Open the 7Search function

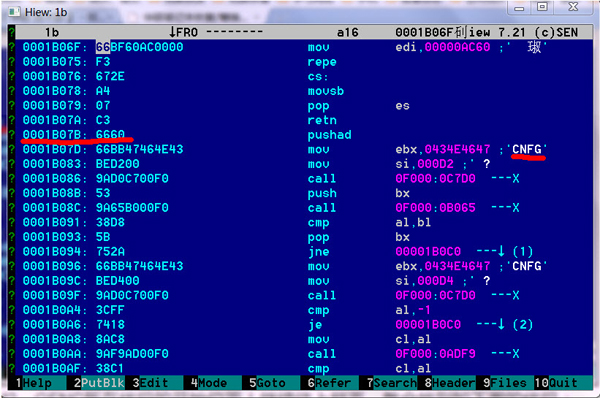pyautogui.click(x=391, y=383)
